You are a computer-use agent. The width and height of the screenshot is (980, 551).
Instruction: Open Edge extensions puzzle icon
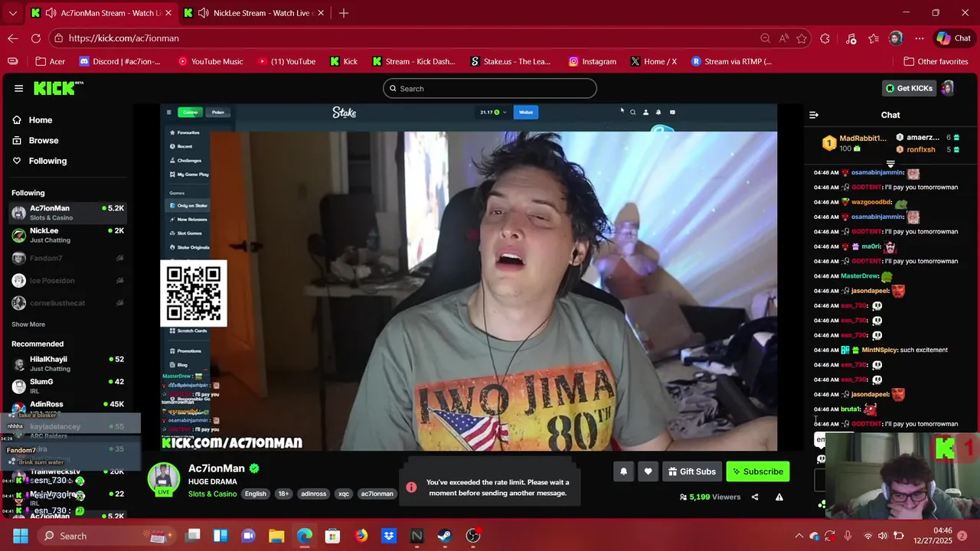825,38
